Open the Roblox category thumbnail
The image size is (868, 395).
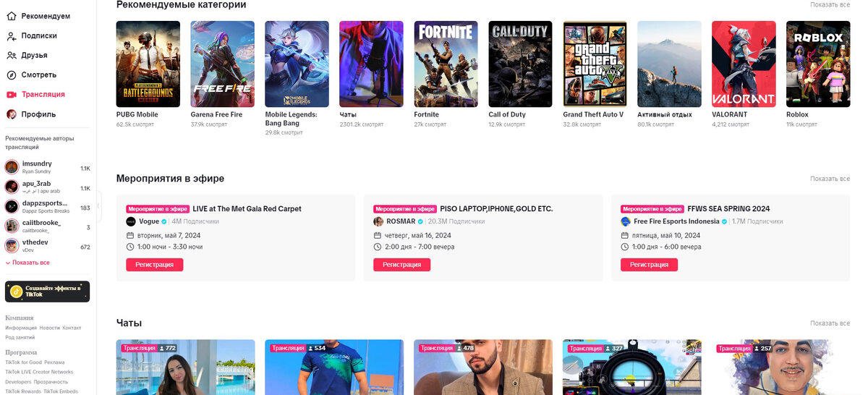pyautogui.click(x=819, y=64)
